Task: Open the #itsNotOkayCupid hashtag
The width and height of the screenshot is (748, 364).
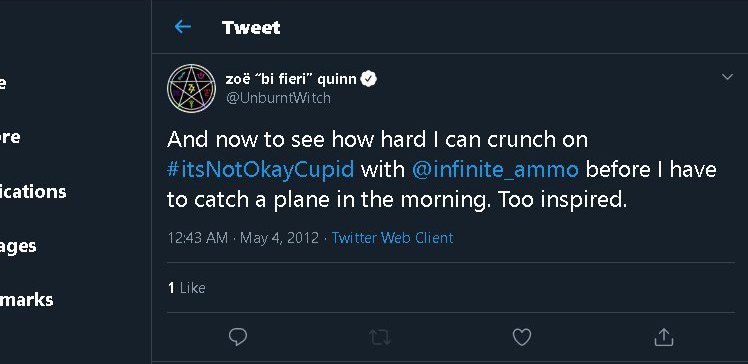Action: (x=261, y=169)
